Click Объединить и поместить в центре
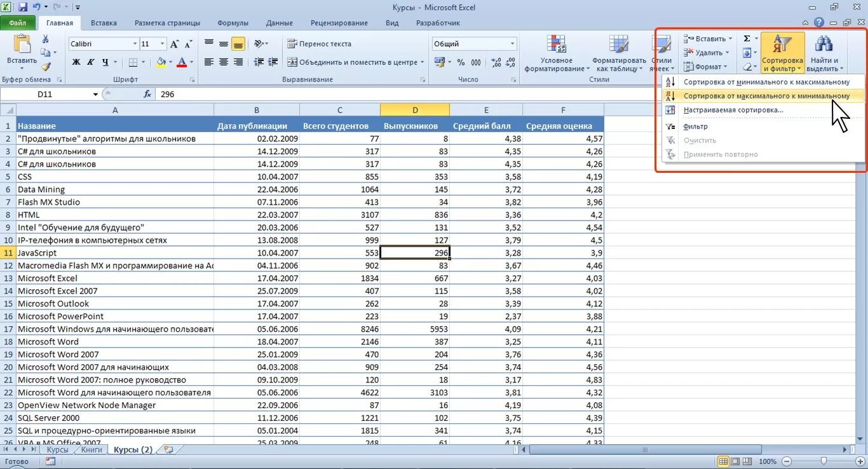868x469 pixels. pos(353,62)
